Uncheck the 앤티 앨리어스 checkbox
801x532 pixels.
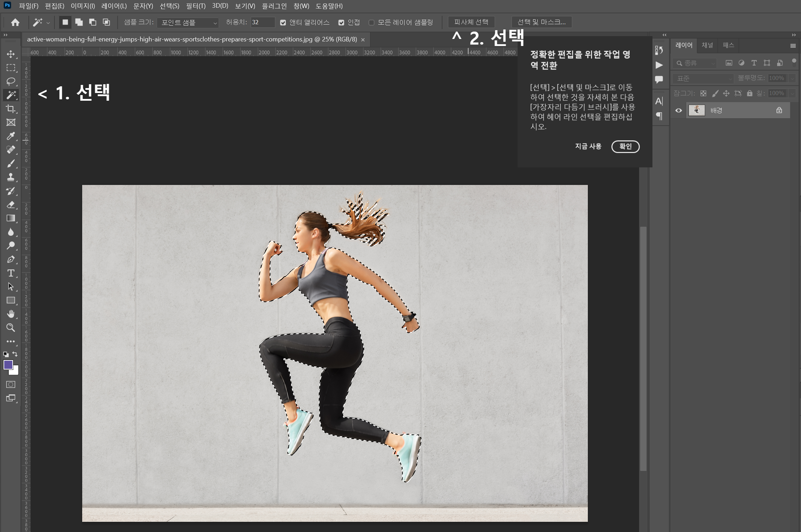(x=283, y=23)
